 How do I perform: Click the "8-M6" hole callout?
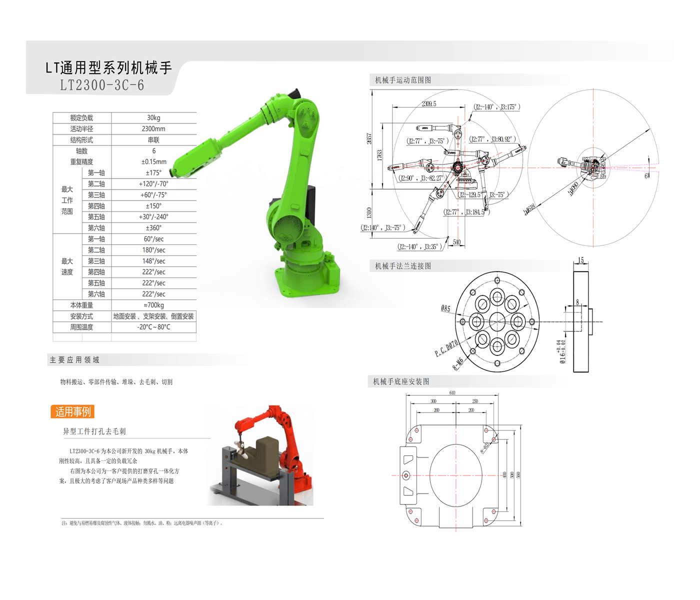[458, 363]
